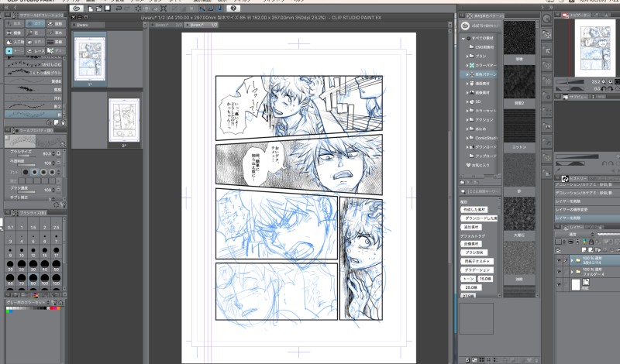Click navigator zoom out magnifier icon
The image size is (620, 364).
click(x=604, y=82)
